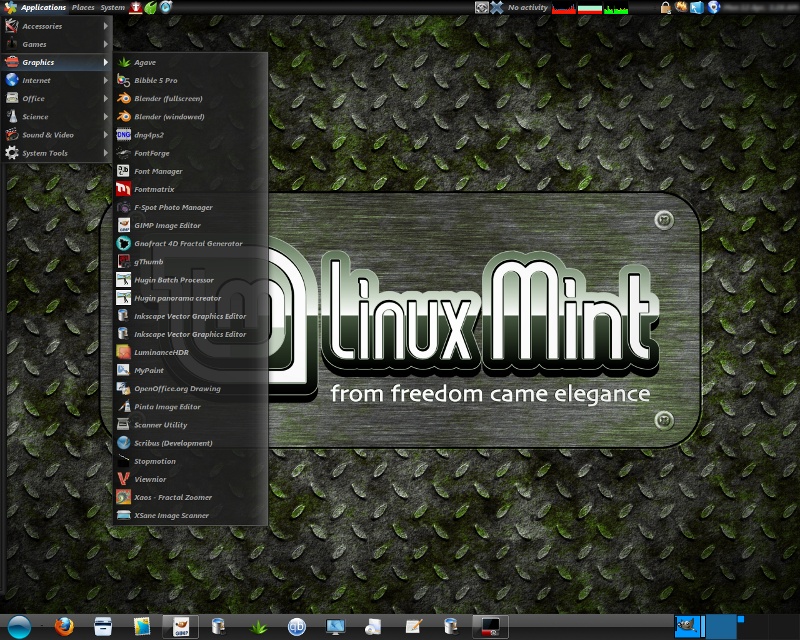Open the disc burner icon in dock

(x=373, y=626)
